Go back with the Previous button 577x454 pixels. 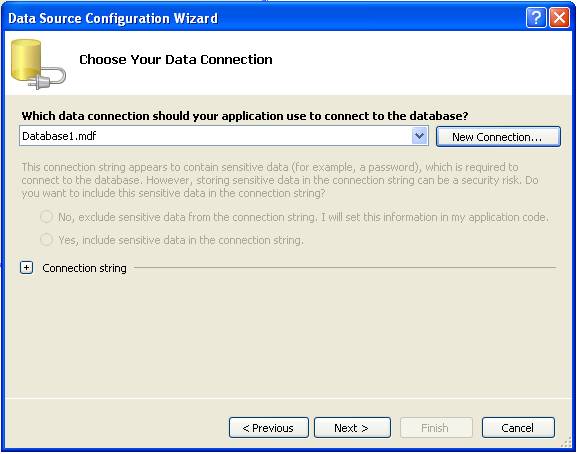(269, 428)
